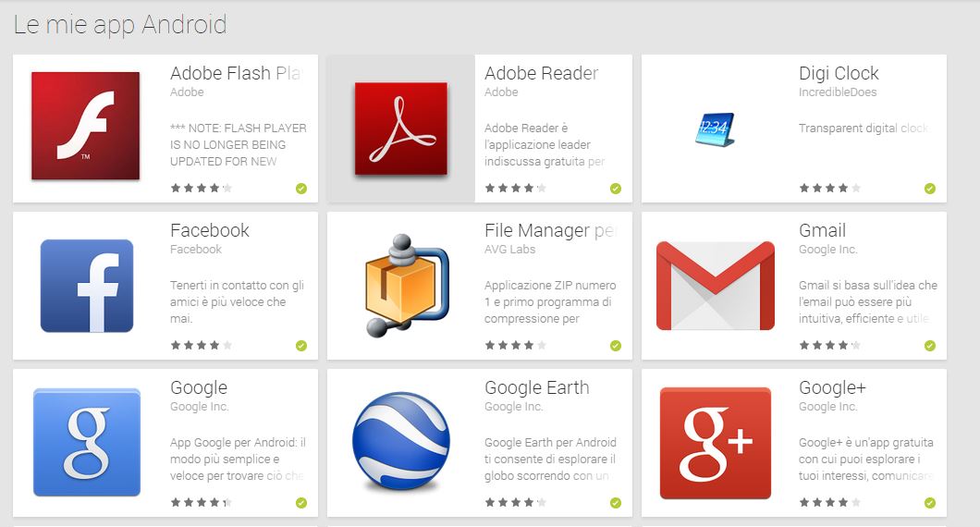This screenshot has width=980, height=527.
Task: Click the blue Google search app icon
Action: click(x=87, y=443)
